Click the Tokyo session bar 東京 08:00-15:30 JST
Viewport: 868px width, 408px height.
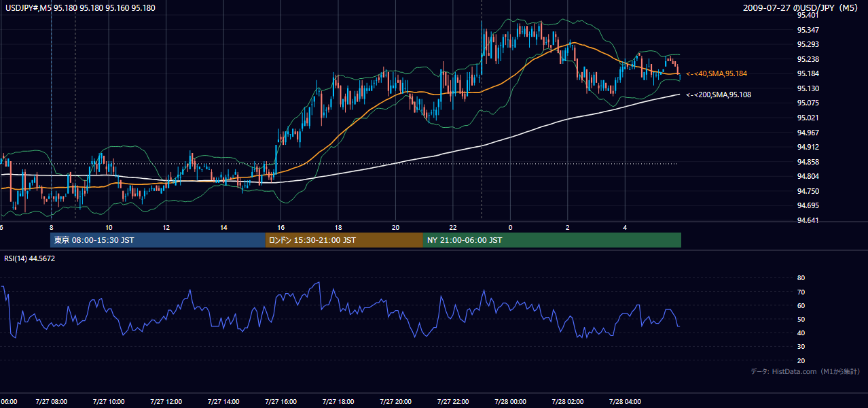pyautogui.click(x=158, y=240)
